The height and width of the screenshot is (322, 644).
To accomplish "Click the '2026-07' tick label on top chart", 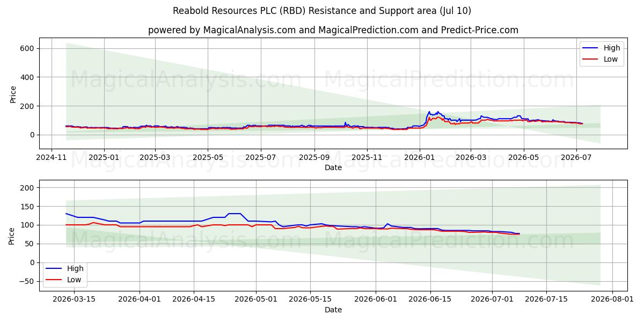I will [x=576, y=158].
